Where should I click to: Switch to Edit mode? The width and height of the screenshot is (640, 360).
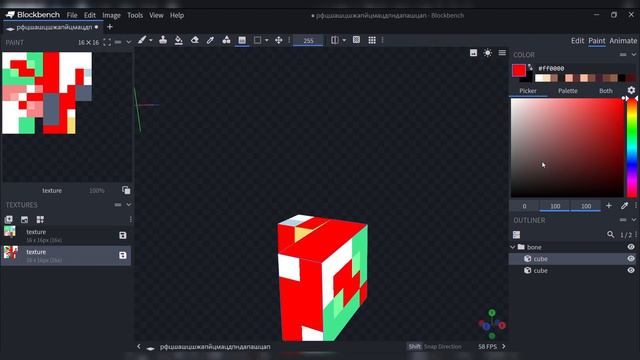coord(577,40)
